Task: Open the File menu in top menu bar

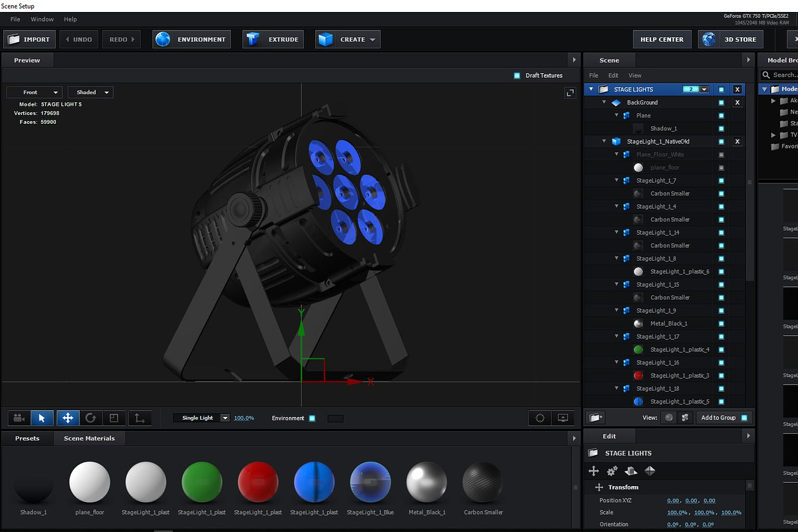Action: point(15,19)
